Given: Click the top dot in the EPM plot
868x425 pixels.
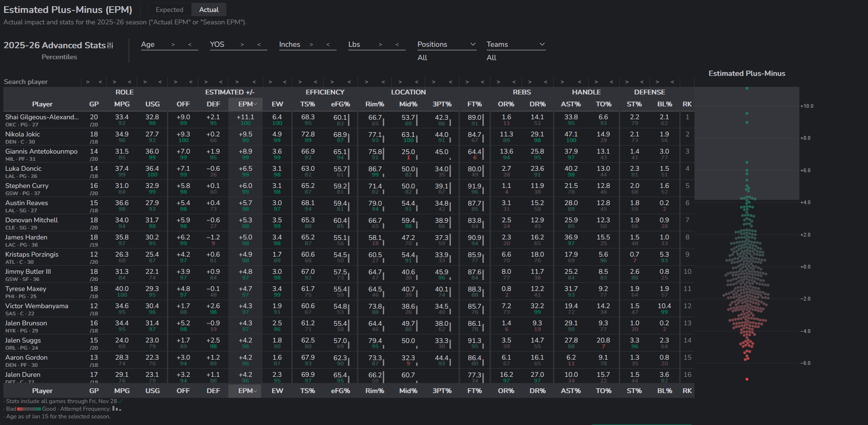Looking at the screenshot, I should click(747, 88).
